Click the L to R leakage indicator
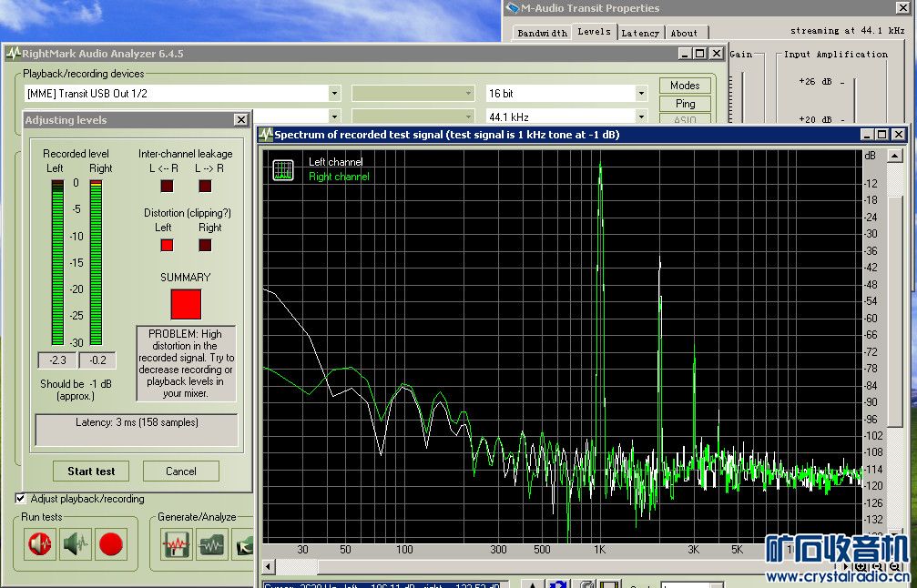 tap(205, 186)
